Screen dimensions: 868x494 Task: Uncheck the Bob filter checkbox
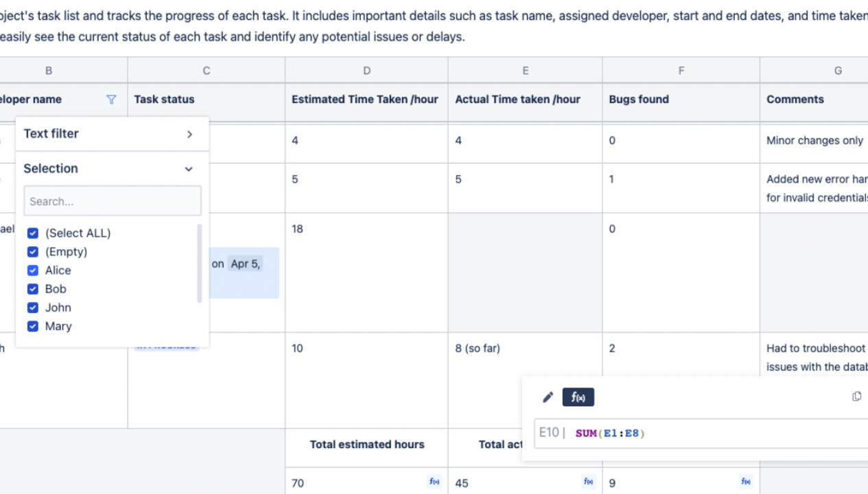pyautogui.click(x=32, y=289)
